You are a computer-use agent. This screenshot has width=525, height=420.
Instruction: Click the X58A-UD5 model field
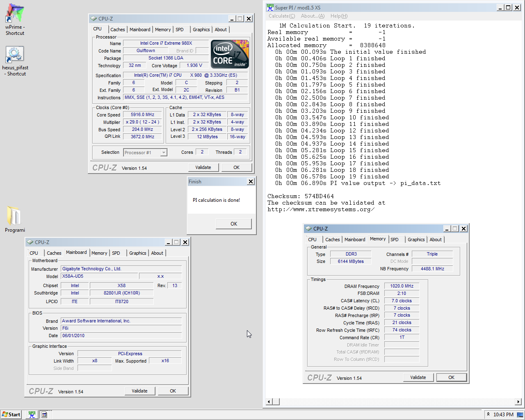tap(99, 276)
